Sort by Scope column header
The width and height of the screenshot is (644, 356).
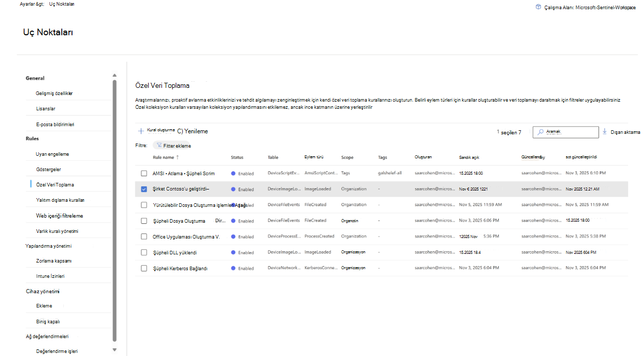(x=347, y=157)
